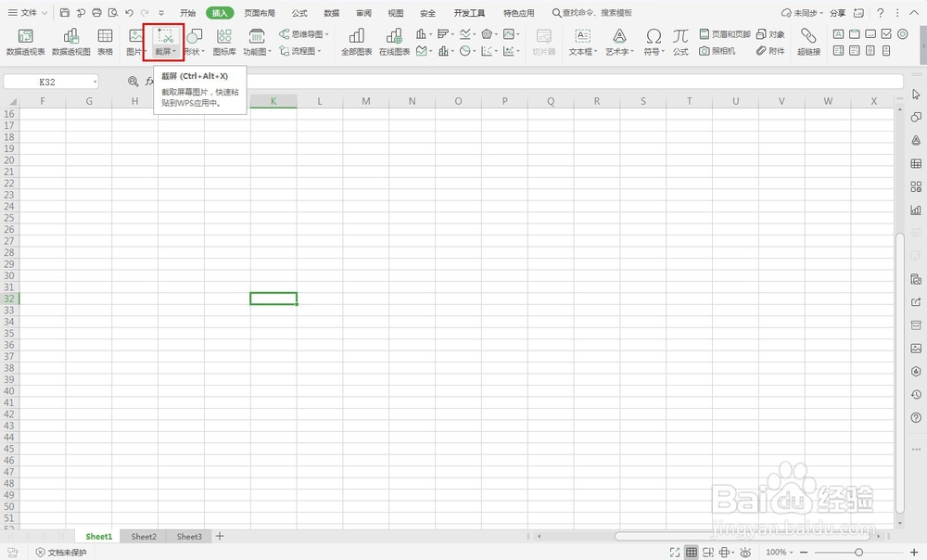Switch to the Sheet2 tab

pyautogui.click(x=144, y=536)
